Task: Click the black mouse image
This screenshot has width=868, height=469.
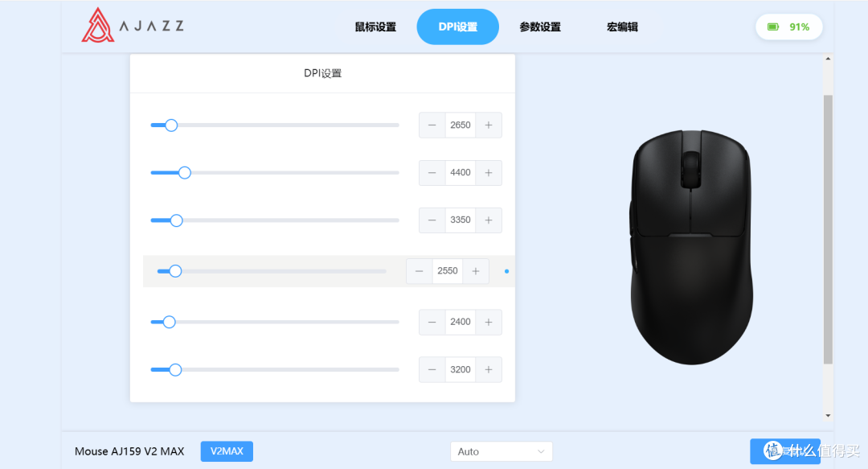Action: pyautogui.click(x=691, y=247)
